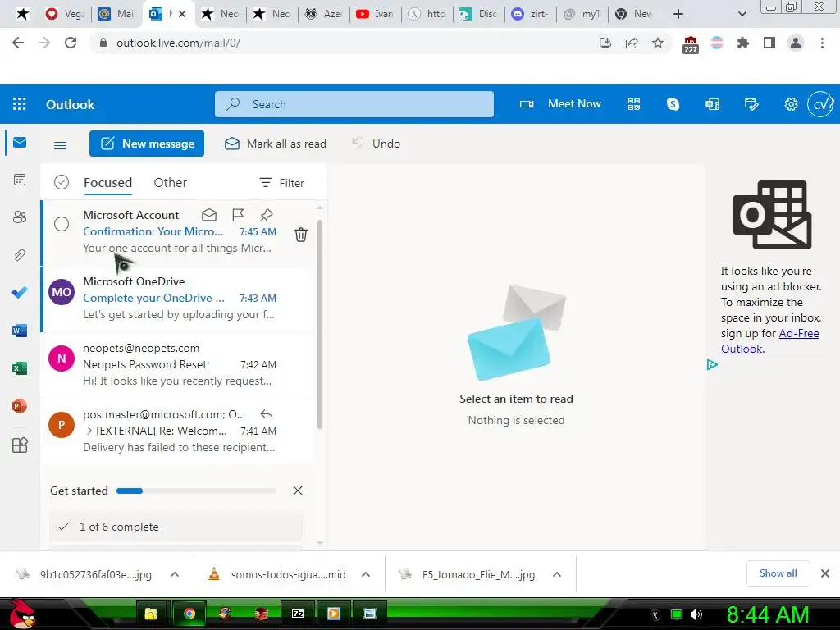Expand the [EXTERNAL] Re: Welcome conversation
Image resolution: width=840 pixels, height=630 pixels.
89,431
